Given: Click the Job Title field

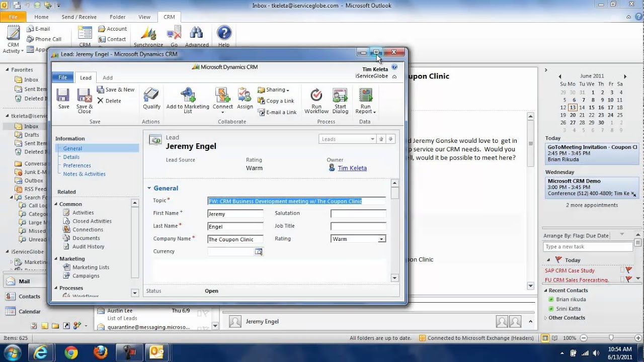Looking at the screenshot, I should tap(358, 226).
